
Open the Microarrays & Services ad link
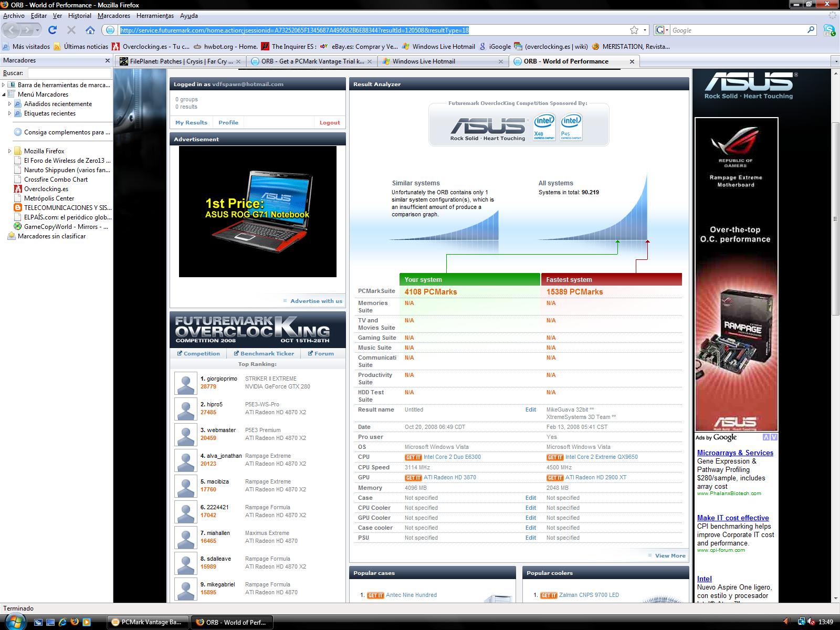pyautogui.click(x=735, y=453)
